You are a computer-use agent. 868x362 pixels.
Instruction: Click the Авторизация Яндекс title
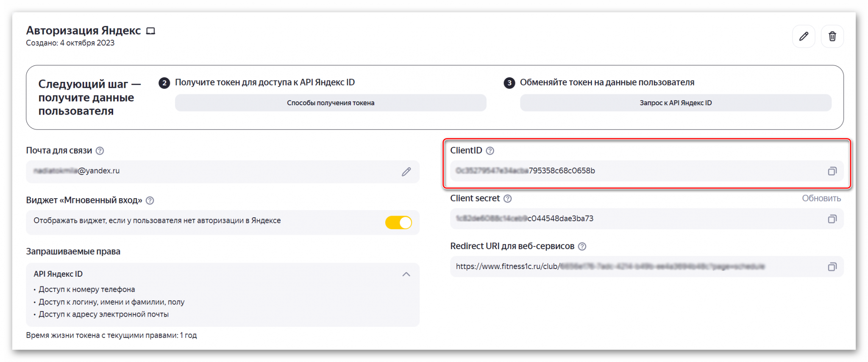(83, 31)
